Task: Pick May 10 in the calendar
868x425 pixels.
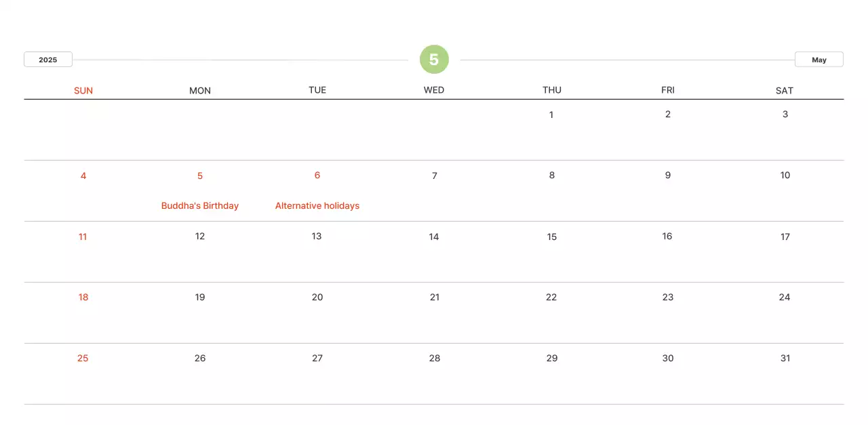Action: click(x=785, y=176)
